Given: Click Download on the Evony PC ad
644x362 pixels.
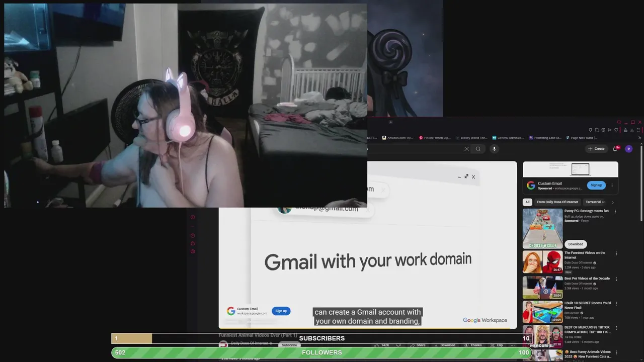Looking at the screenshot, I should coord(576,244).
